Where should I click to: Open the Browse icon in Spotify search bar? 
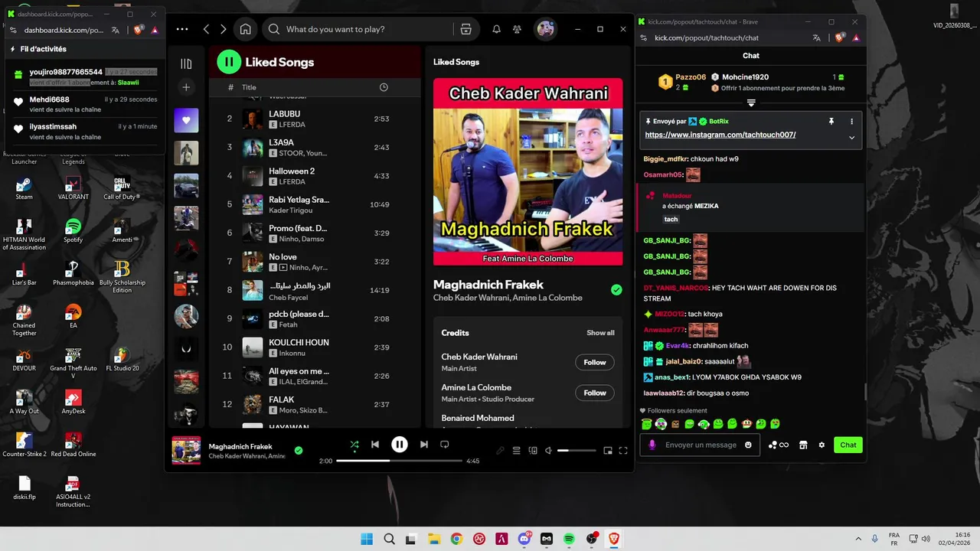pyautogui.click(x=465, y=29)
